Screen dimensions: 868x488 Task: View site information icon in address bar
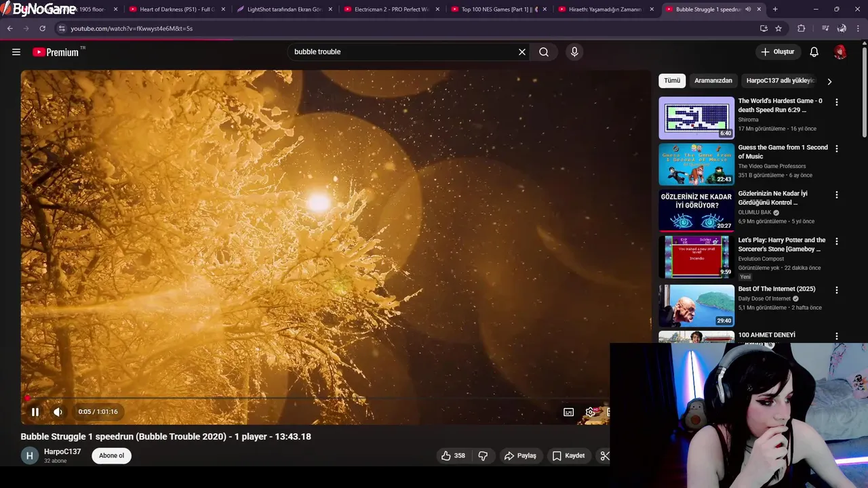61,28
